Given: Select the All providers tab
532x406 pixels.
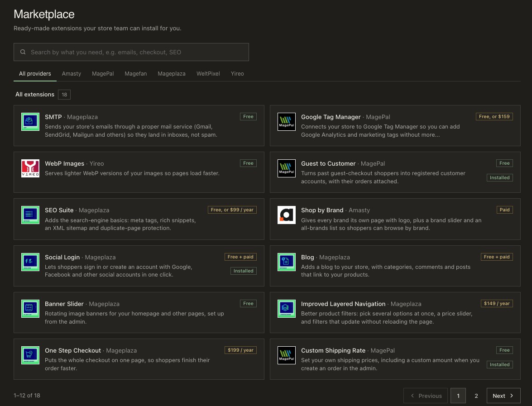Looking at the screenshot, I should point(35,74).
